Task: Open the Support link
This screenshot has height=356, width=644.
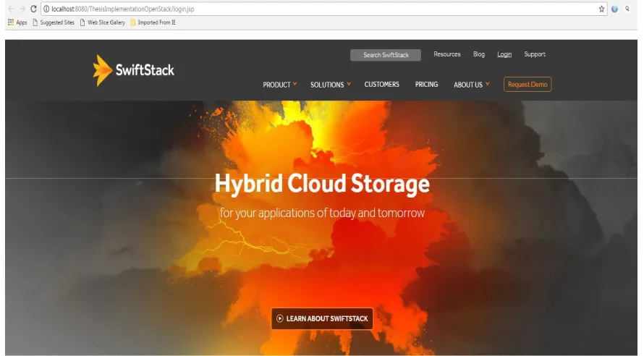Action: [534, 54]
